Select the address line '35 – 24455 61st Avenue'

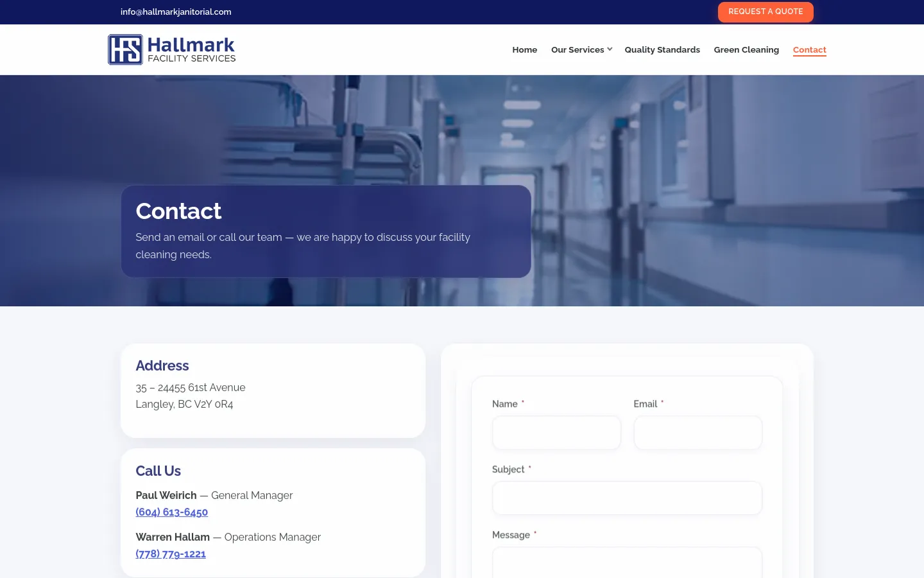[191, 387]
